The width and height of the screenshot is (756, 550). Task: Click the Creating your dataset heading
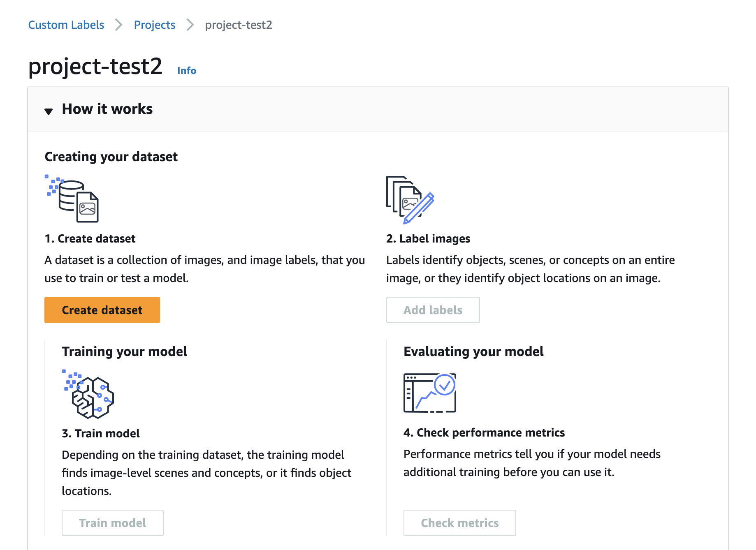(x=111, y=157)
